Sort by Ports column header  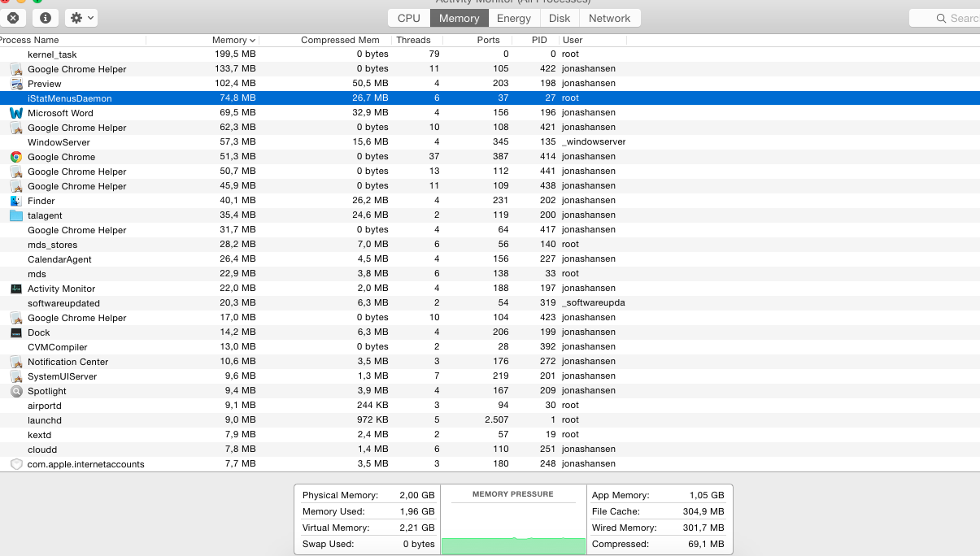click(477, 40)
